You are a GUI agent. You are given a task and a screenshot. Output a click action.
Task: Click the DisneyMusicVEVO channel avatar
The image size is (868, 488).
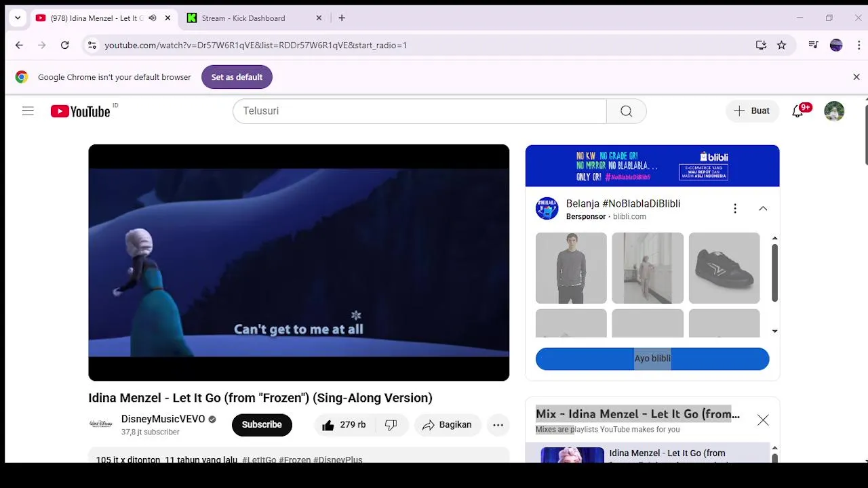point(101,424)
